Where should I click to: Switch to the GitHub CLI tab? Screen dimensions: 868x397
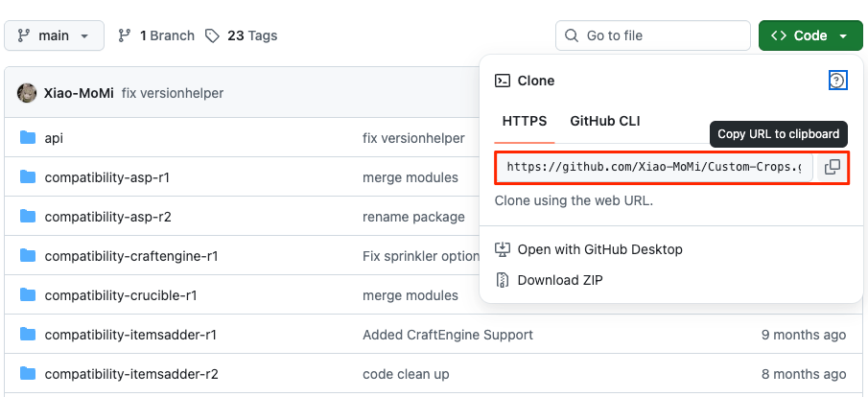pos(605,121)
